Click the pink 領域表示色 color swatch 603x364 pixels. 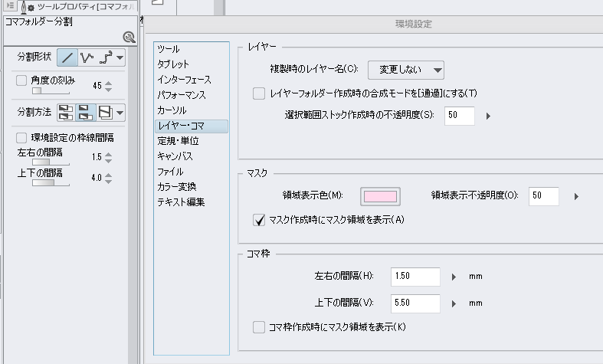pos(381,196)
